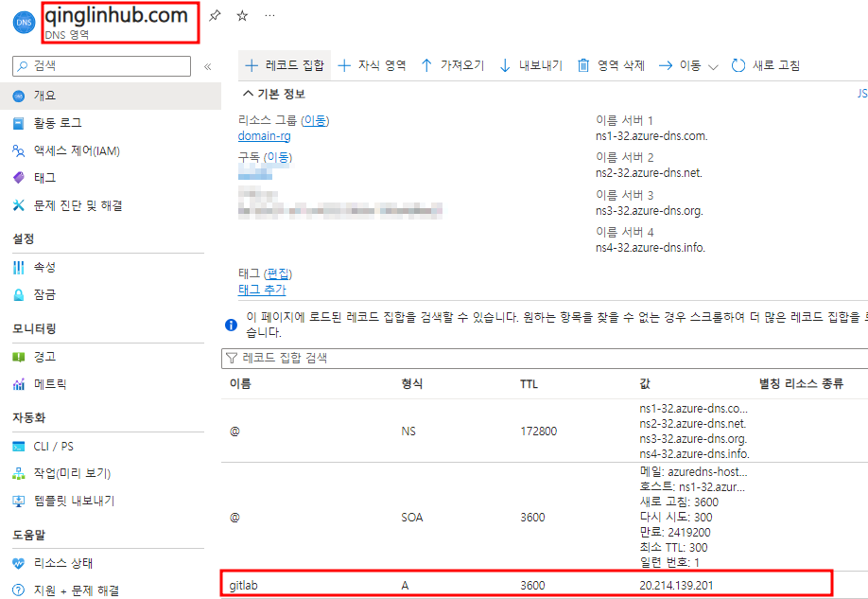Click the 리소스 상태 heart icon
Image resolution: width=868 pixels, height=599 pixels.
[18, 563]
